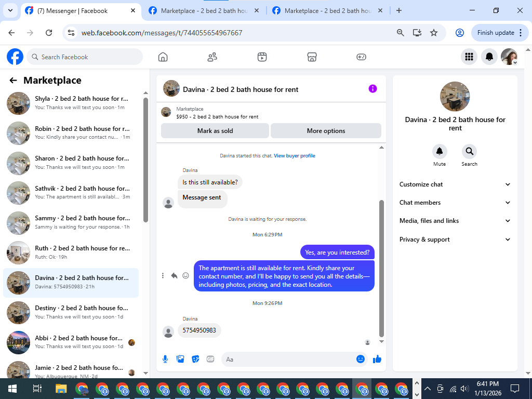Image resolution: width=532 pixels, height=399 pixels.
Task: Click Mark as sold button
Action: pyautogui.click(x=215, y=130)
